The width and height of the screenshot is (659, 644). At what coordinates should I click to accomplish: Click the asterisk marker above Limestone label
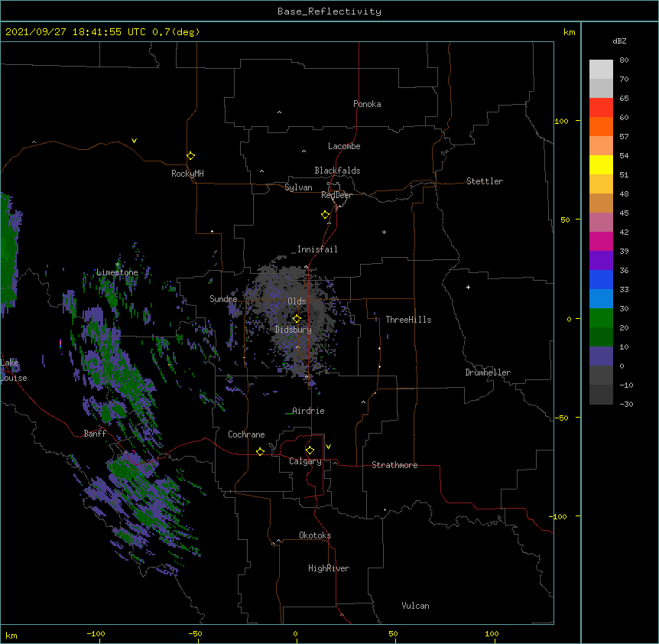click(117, 265)
